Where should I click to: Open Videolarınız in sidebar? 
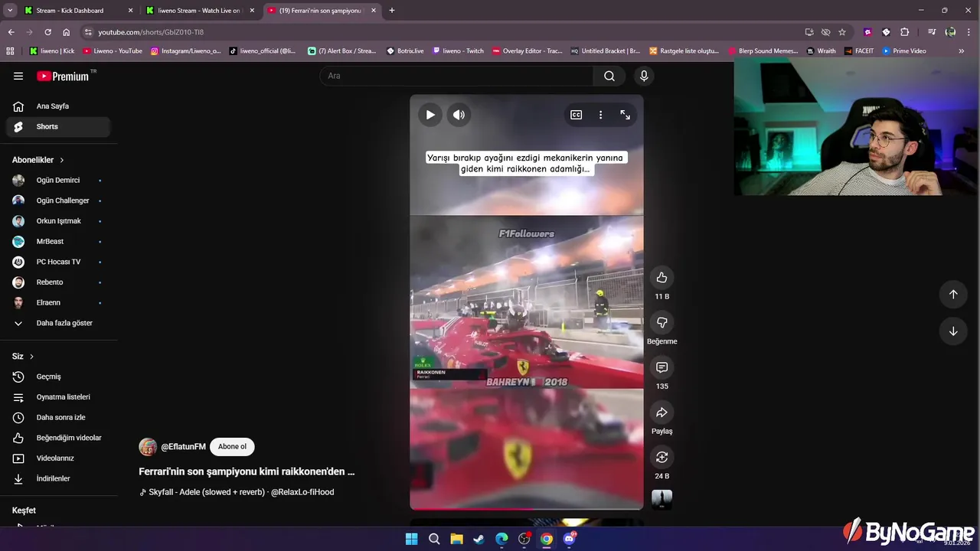pos(58,458)
